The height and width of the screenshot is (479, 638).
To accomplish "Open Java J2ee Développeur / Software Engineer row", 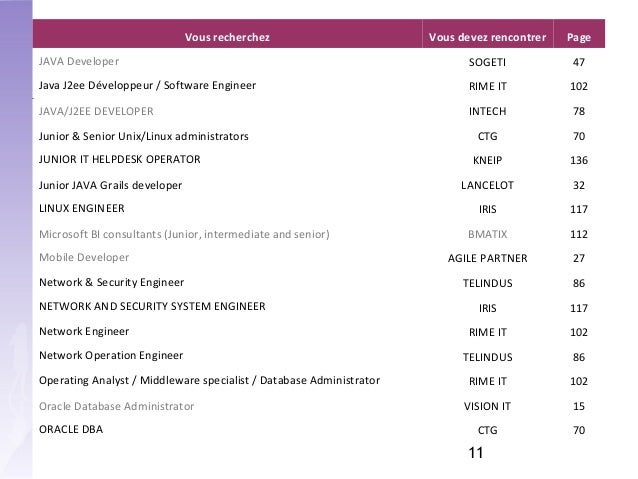I will pyautogui.click(x=147, y=86).
